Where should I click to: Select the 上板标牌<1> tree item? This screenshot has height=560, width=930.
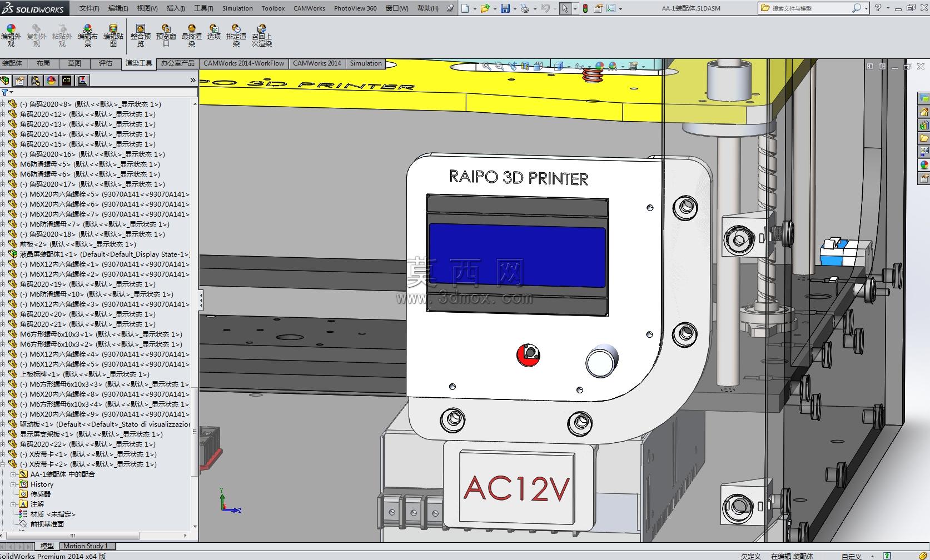pyautogui.click(x=84, y=374)
